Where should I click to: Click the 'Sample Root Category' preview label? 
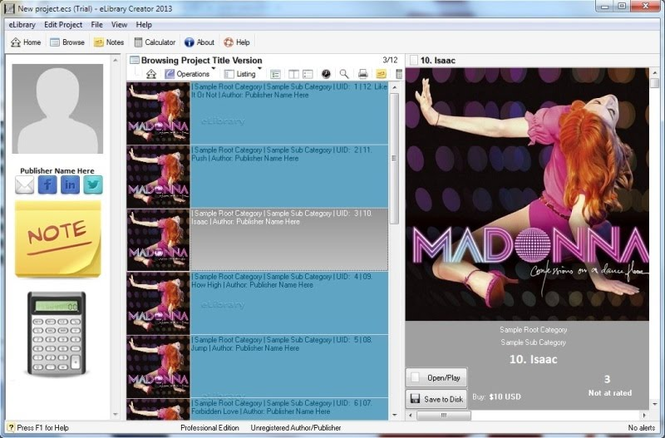tap(533, 329)
